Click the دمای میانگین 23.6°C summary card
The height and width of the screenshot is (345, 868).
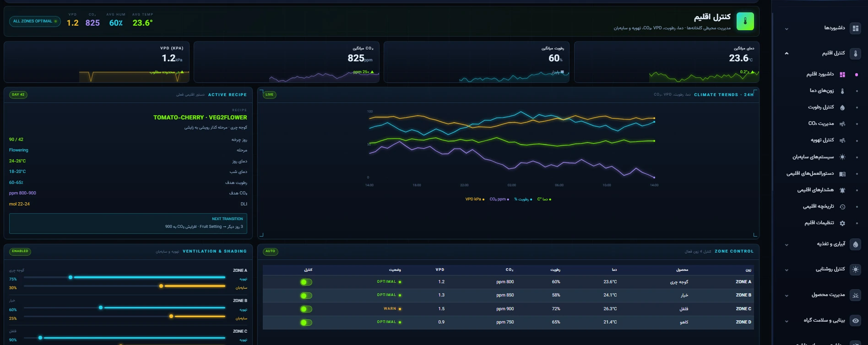667,62
